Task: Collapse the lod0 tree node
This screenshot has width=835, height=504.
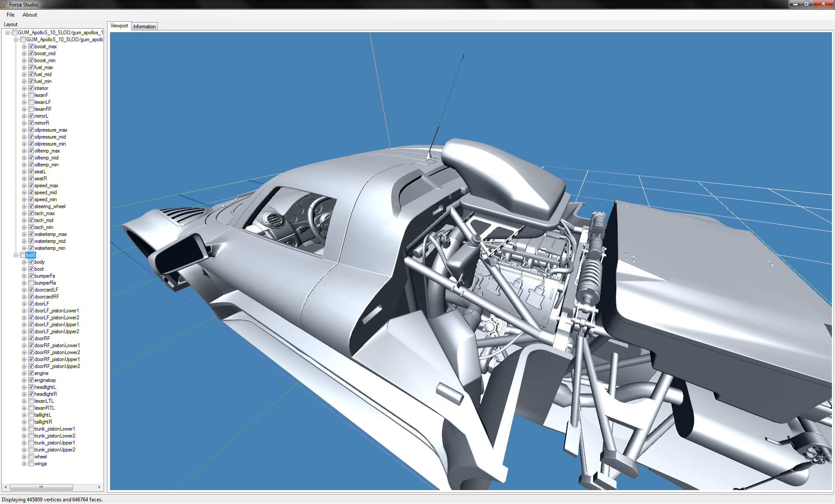Action: tap(16, 255)
